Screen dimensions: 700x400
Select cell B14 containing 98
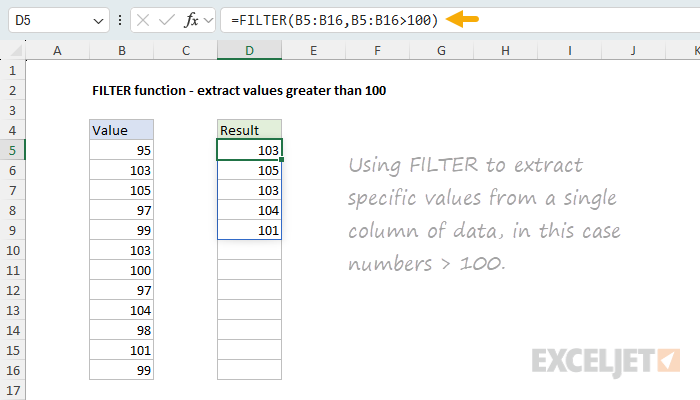coord(121,330)
